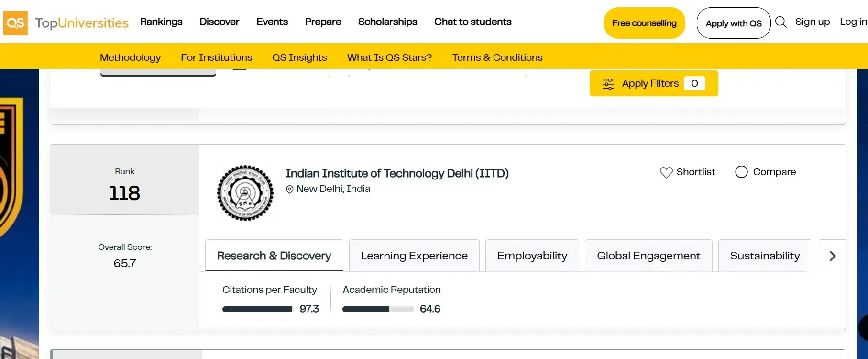The image size is (868, 359).
Task: Open the Prepare menu
Action: coord(323,22)
